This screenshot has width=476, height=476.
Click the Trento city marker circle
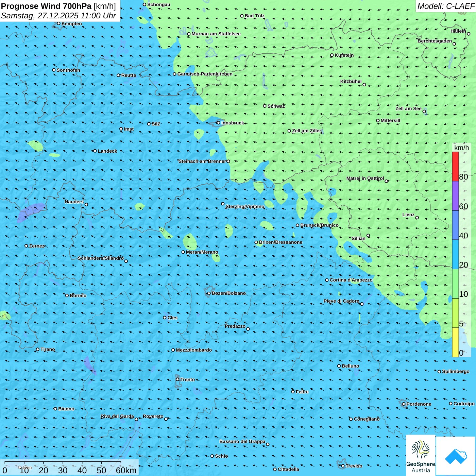point(177,379)
